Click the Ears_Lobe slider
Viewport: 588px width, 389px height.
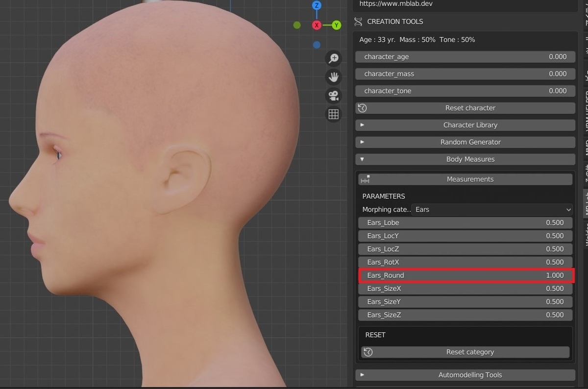(x=465, y=222)
